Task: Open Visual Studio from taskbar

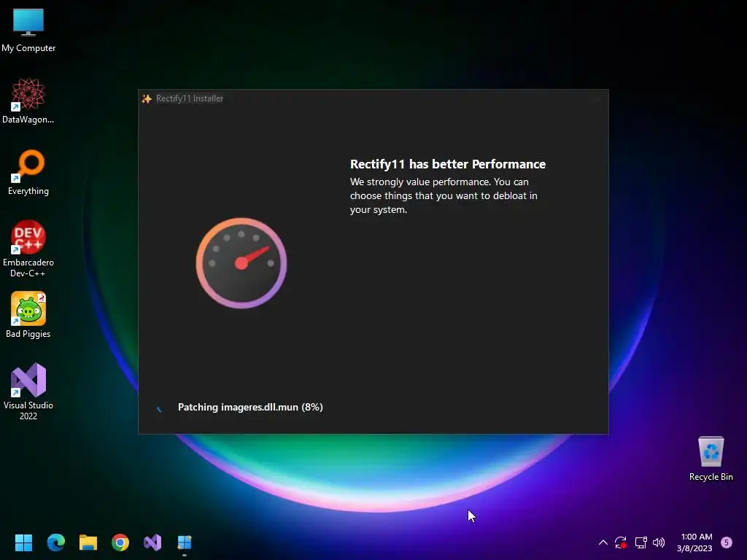Action: click(152, 542)
